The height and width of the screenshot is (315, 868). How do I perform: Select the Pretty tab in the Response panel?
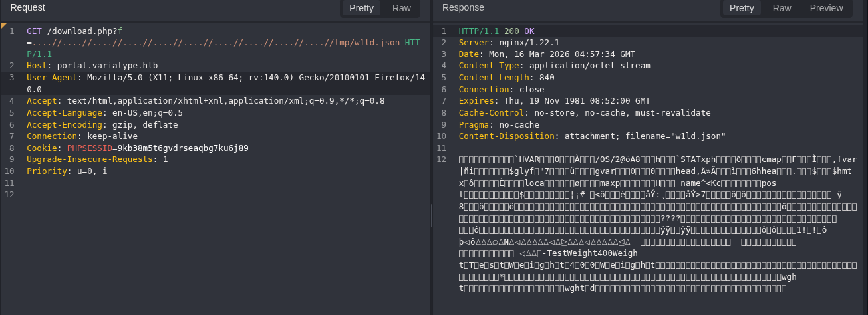point(742,8)
